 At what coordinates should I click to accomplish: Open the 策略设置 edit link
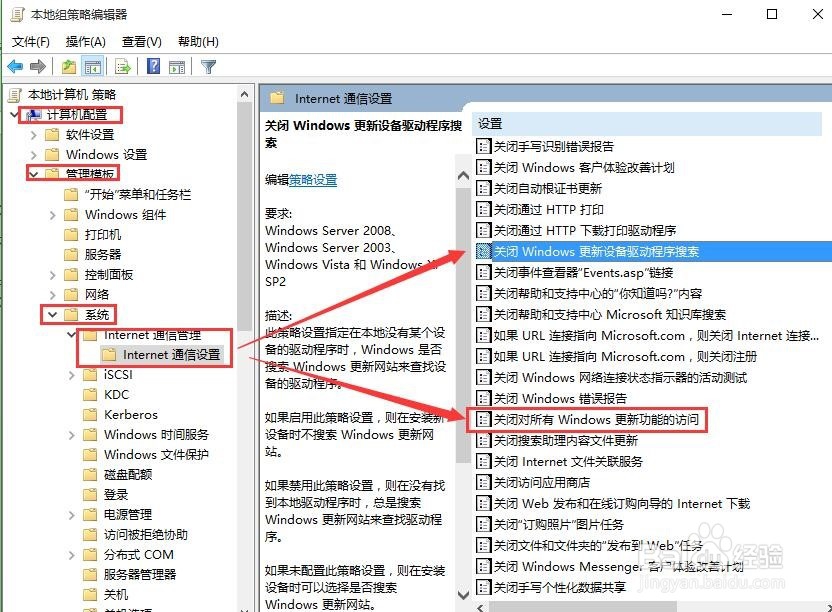click(x=313, y=180)
